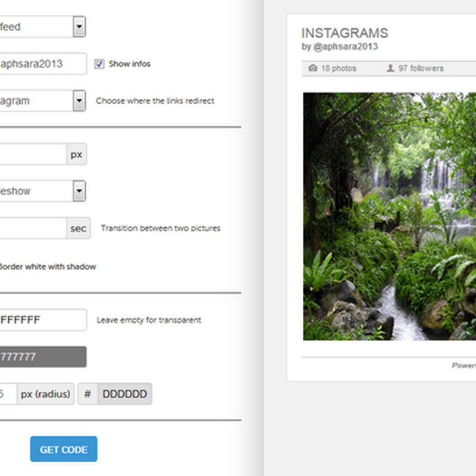Toggle the Show infos checkbox
Viewport: 476px width, 476px height.
pos(99,64)
